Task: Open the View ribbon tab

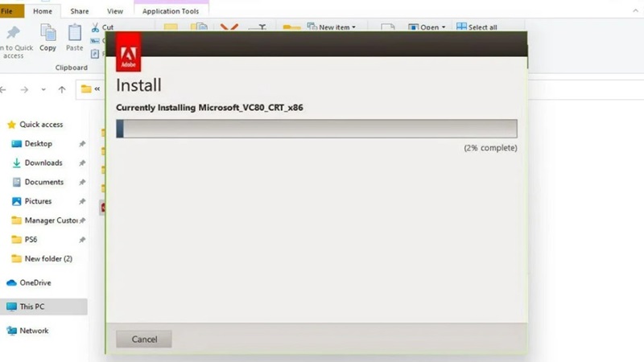Action: click(115, 11)
